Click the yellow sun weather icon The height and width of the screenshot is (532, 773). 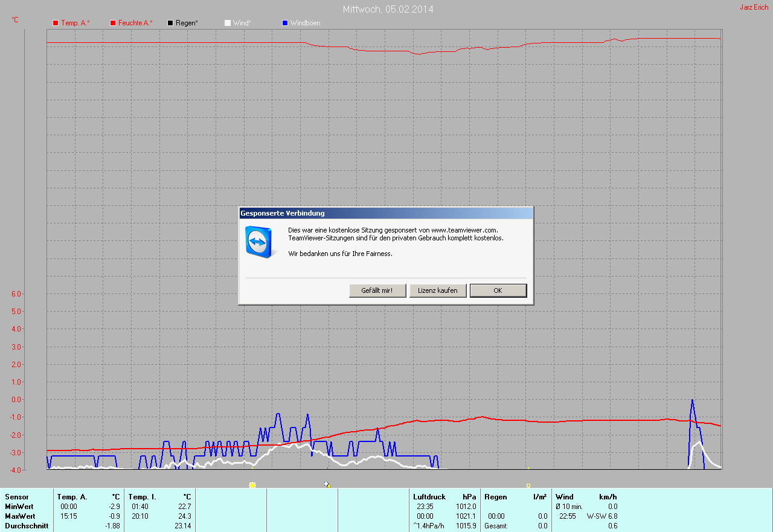[x=252, y=485]
